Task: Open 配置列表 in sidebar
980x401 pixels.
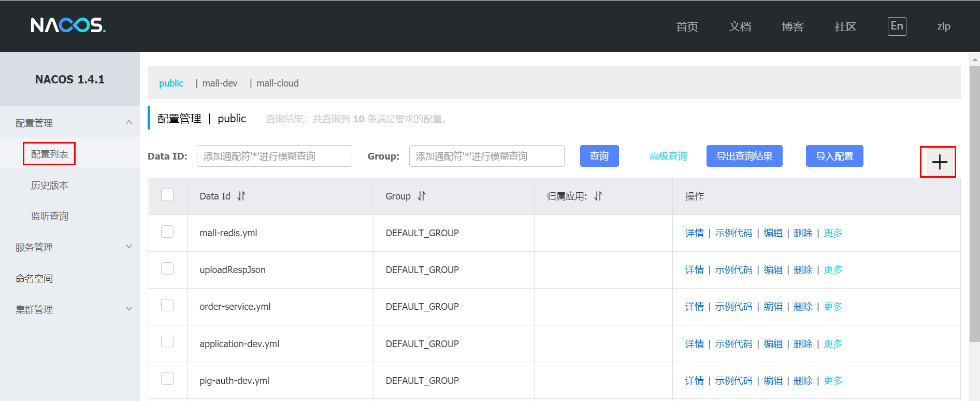Action: (x=49, y=154)
